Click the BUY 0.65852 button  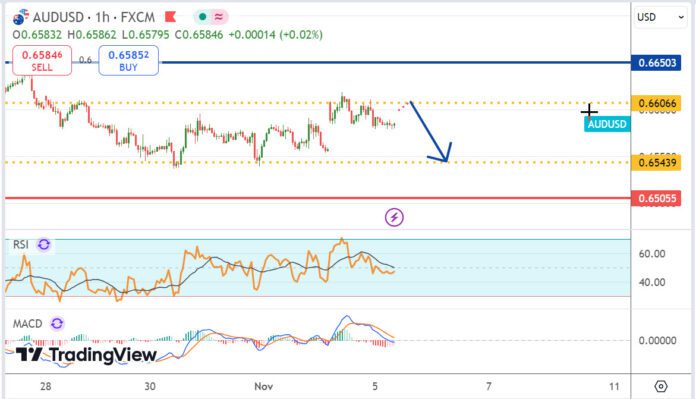[128, 60]
